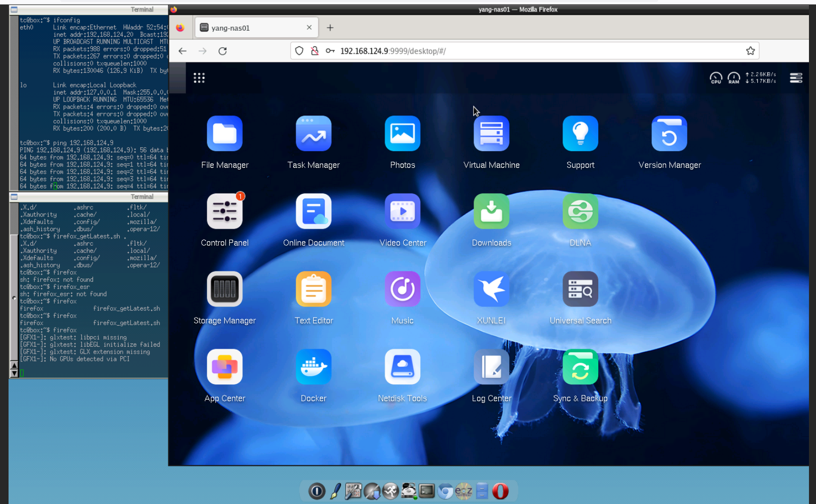
Task: Launch the XUNLEI download app
Action: (x=491, y=289)
